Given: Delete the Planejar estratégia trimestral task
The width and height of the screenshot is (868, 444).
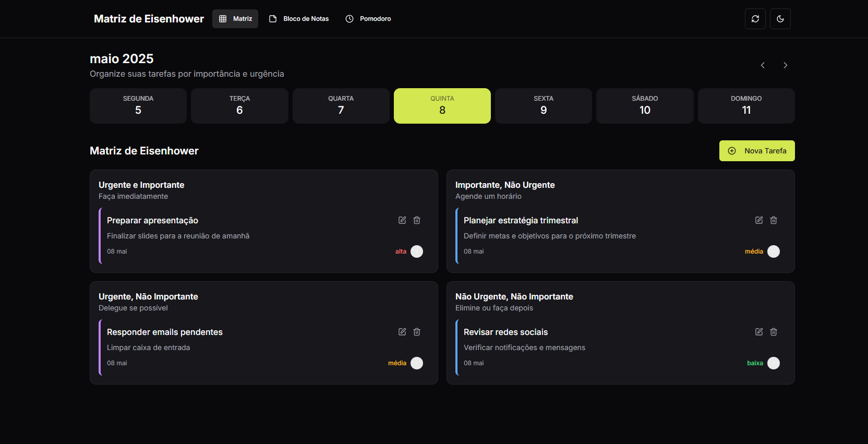Looking at the screenshot, I should 774,220.
